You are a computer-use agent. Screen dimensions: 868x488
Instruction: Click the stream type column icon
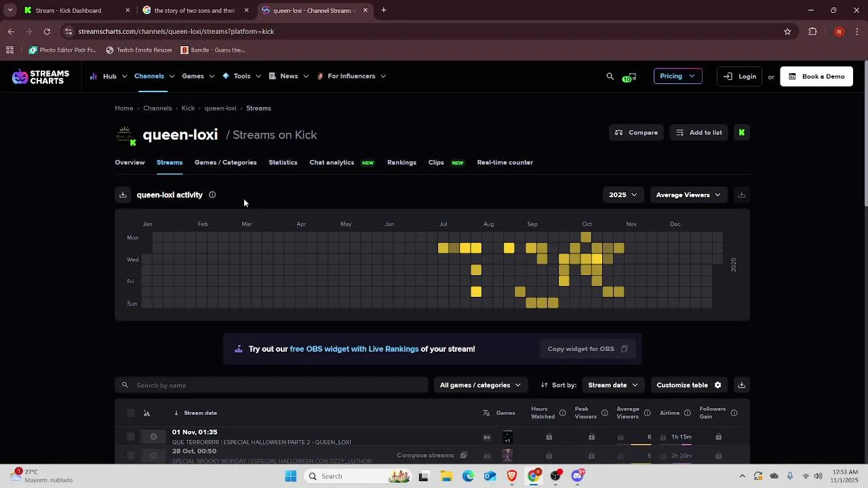tap(146, 413)
